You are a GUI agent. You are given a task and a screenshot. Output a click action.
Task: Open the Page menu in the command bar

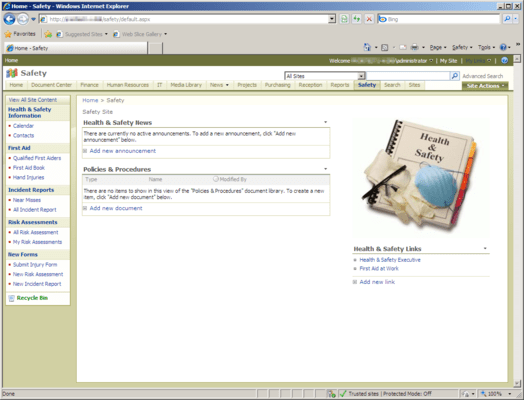pyautogui.click(x=438, y=47)
